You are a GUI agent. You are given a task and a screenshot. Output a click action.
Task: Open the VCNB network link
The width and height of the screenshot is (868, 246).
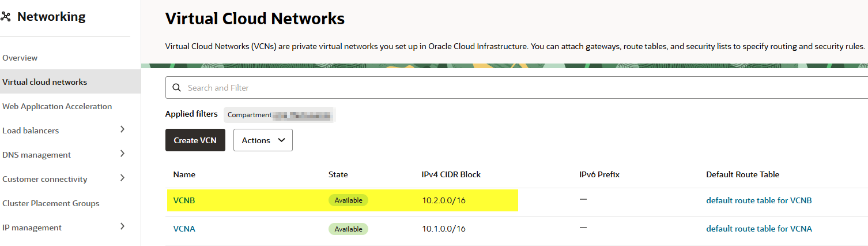(184, 200)
